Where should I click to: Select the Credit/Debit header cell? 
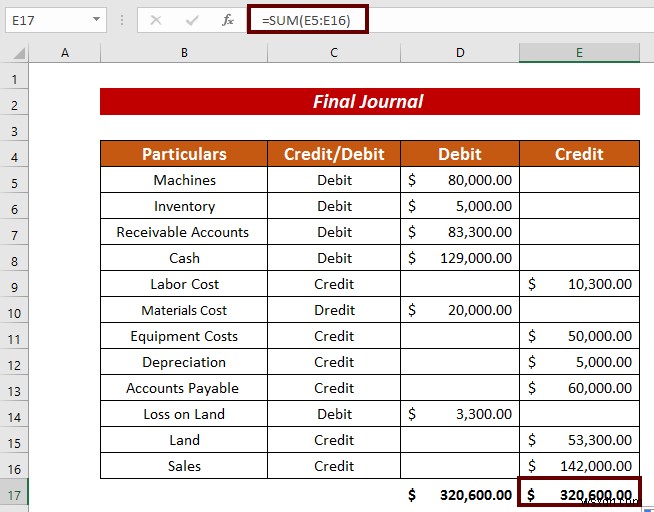tap(334, 154)
